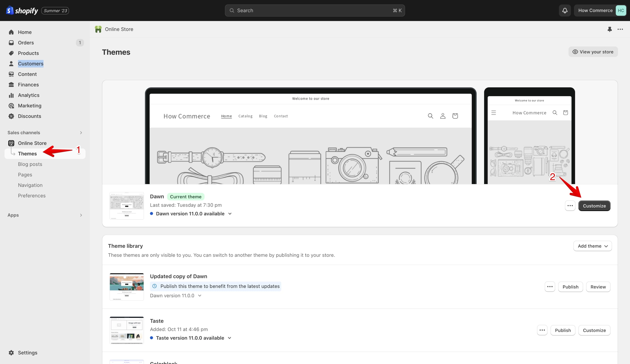Click the Finances bank icon
Viewport: 630px width, 364px height.
click(11, 85)
